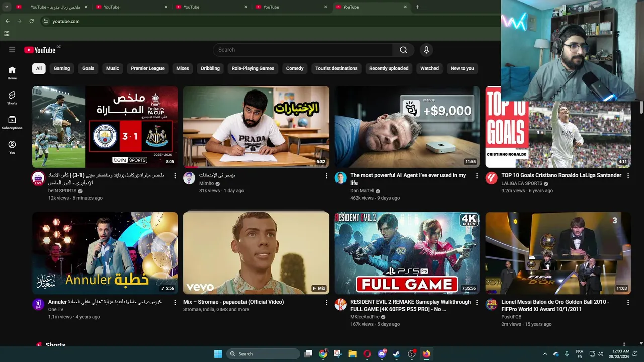Open the options menu for the AI Agent video
This screenshot has height=362, width=644.
[x=477, y=176]
